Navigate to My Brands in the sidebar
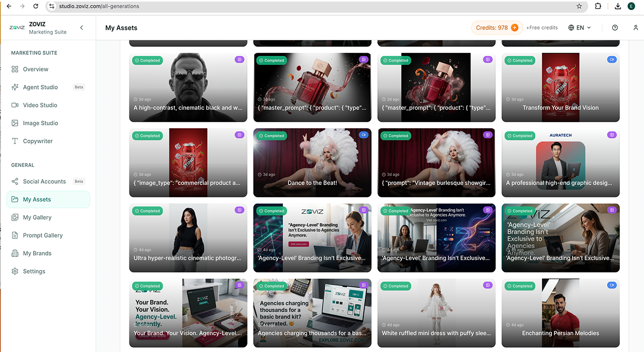 point(48,253)
